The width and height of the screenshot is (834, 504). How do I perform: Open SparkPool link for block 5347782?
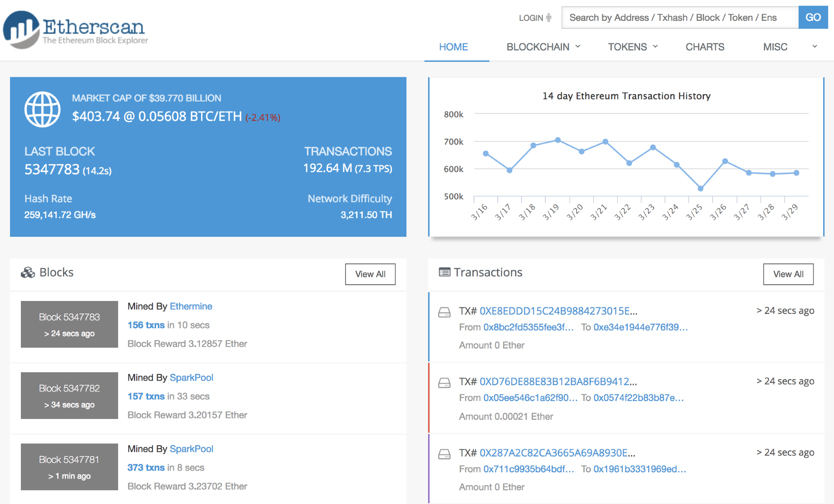click(191, 377)
